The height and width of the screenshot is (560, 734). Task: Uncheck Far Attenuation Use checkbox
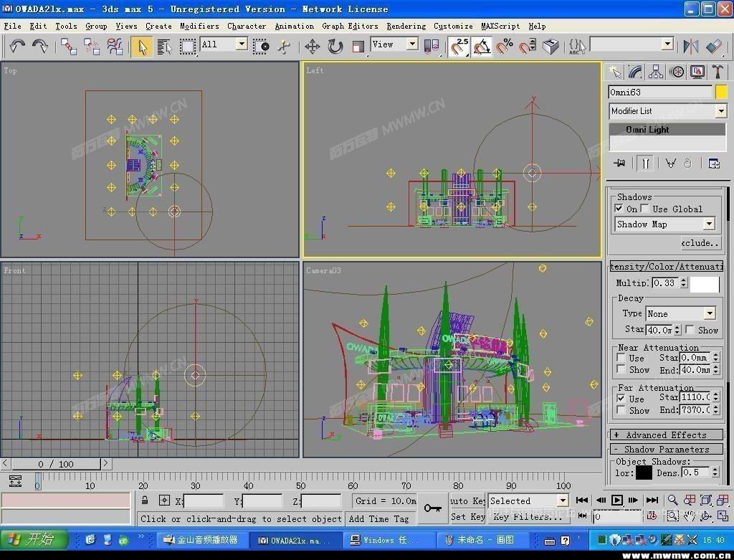(x=621, y=399)
